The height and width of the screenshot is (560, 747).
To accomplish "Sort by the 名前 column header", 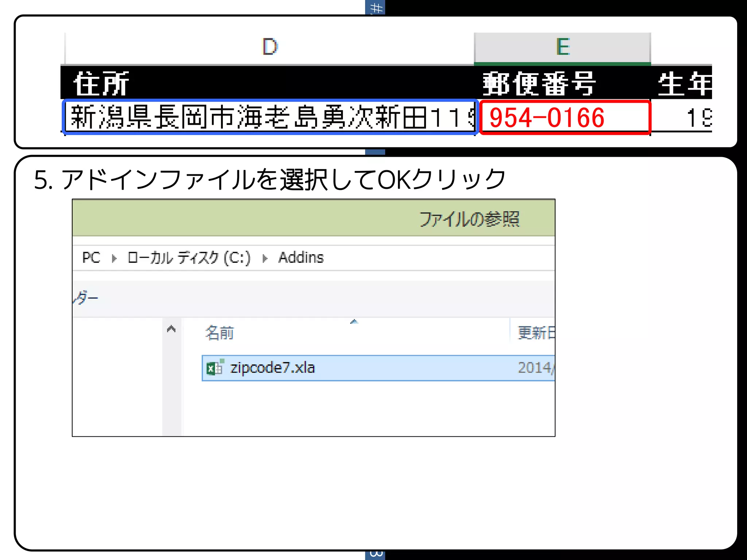I will (220, 333).
